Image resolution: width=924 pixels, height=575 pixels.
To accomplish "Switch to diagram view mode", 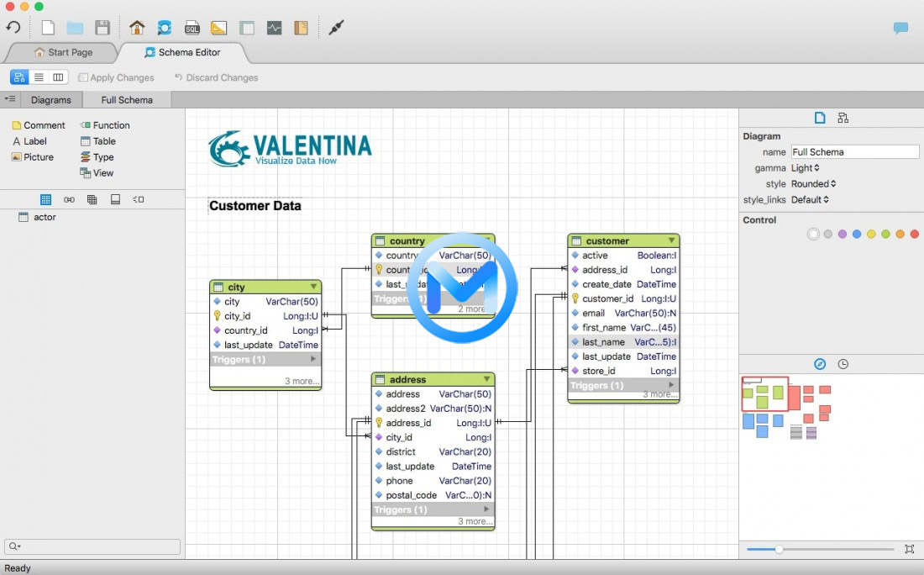I will pyautogui.click(x=18, y=77).
